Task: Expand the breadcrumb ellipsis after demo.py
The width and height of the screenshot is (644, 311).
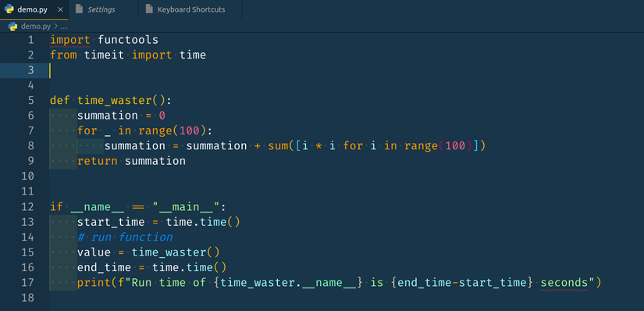Action: click(64, 27)
